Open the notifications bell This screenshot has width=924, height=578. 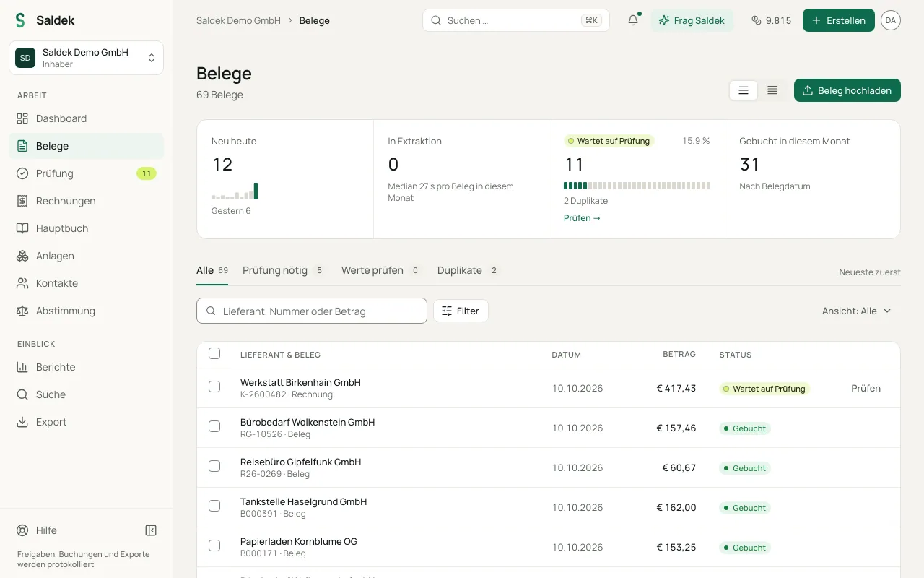click(633, 20)
